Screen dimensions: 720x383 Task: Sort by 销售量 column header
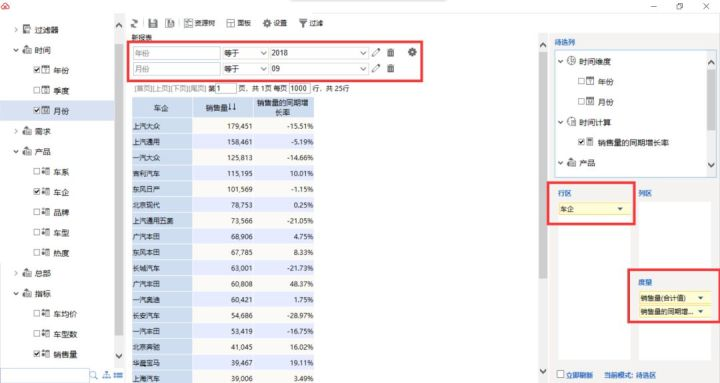click(222, 107)
